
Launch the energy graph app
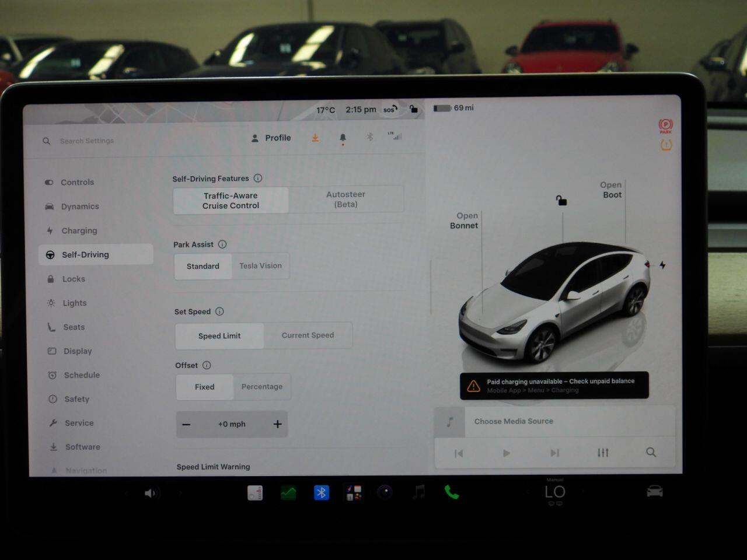point(288,493)
